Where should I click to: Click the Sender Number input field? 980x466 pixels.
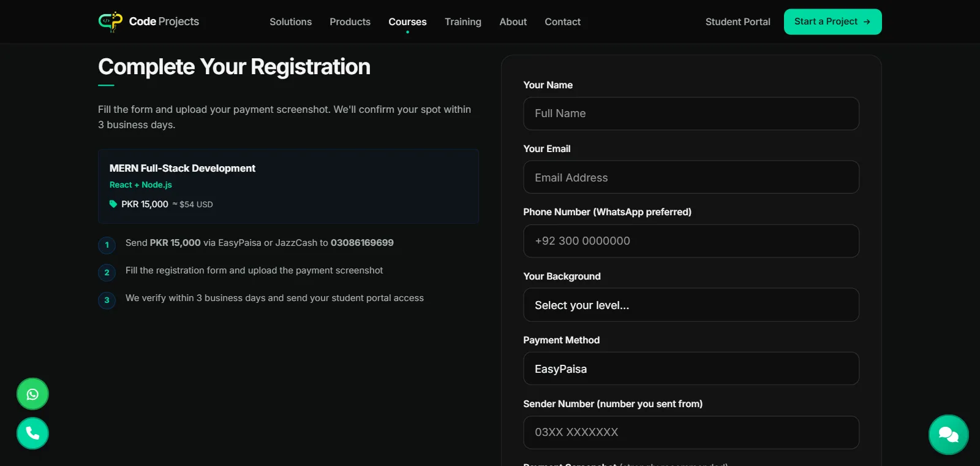pos(691,432)
